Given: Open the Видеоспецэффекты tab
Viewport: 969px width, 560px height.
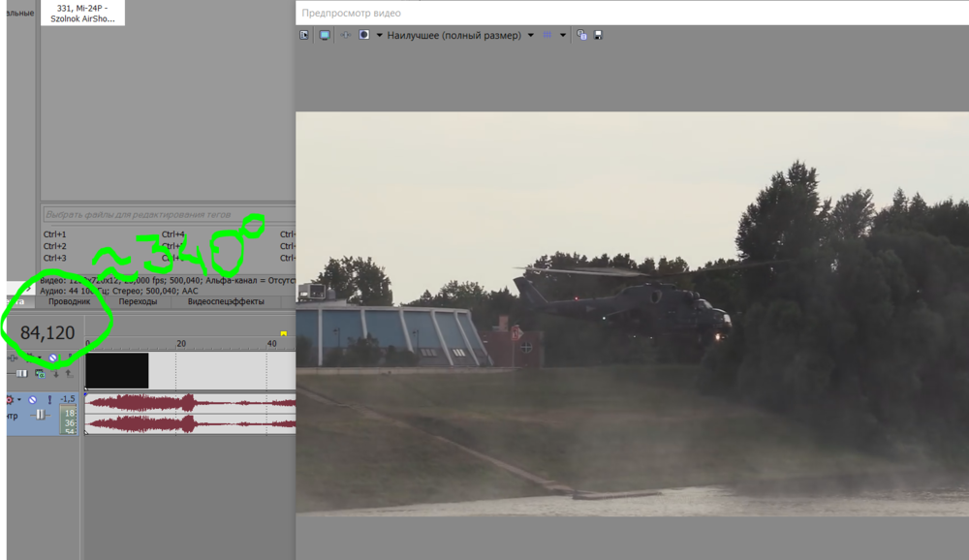Looking at the screenshot, I should click(226, 301).
